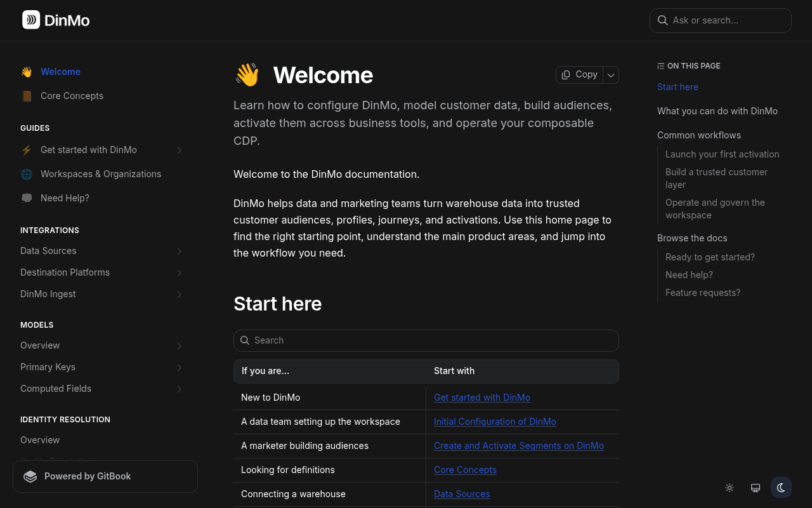Click the book icon beside Core Concepts
Screen dimensions: 812x508
click(27, 96)
